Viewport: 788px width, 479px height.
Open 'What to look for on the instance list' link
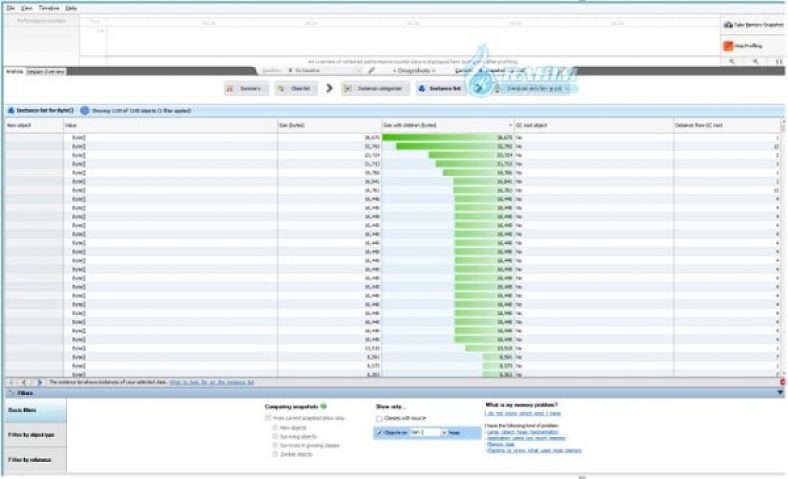pos(212,382)
